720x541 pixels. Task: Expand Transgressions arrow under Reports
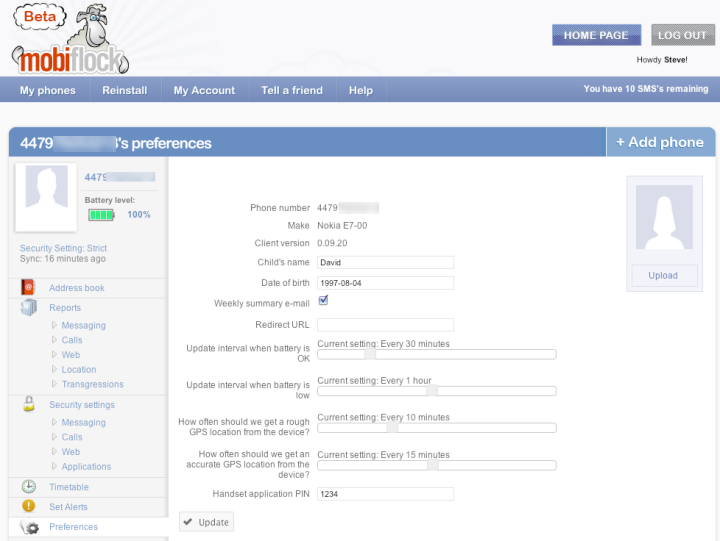[x=54, y=384]
